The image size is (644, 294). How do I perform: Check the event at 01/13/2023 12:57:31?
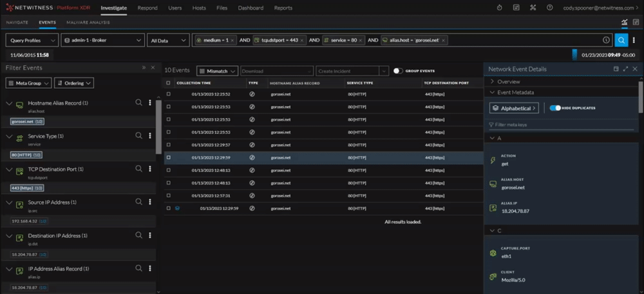168,196
